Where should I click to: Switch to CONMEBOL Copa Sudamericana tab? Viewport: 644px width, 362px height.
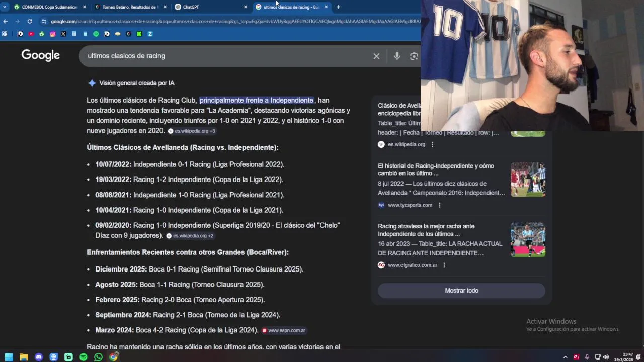point(49,7)
